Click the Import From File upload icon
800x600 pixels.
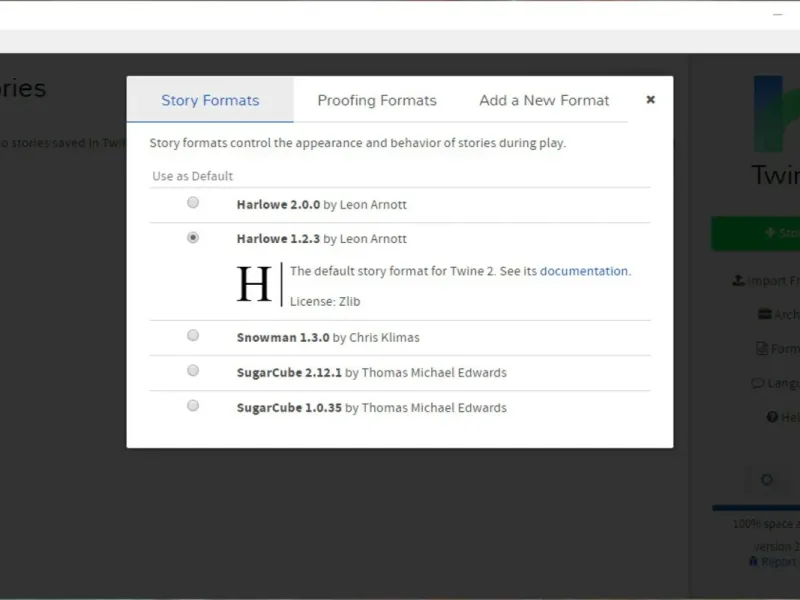[x=738, y=280]
